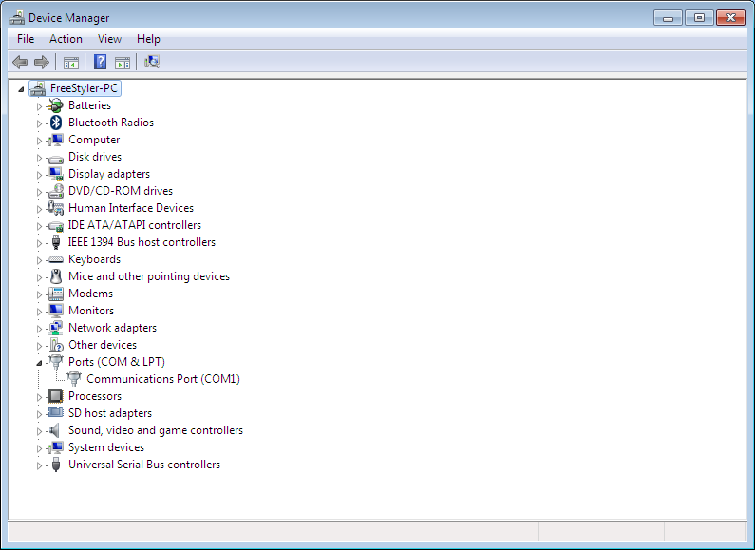
Task: Collapse the FreeStyler-PC root node
Action: click(x=21, y=89)
